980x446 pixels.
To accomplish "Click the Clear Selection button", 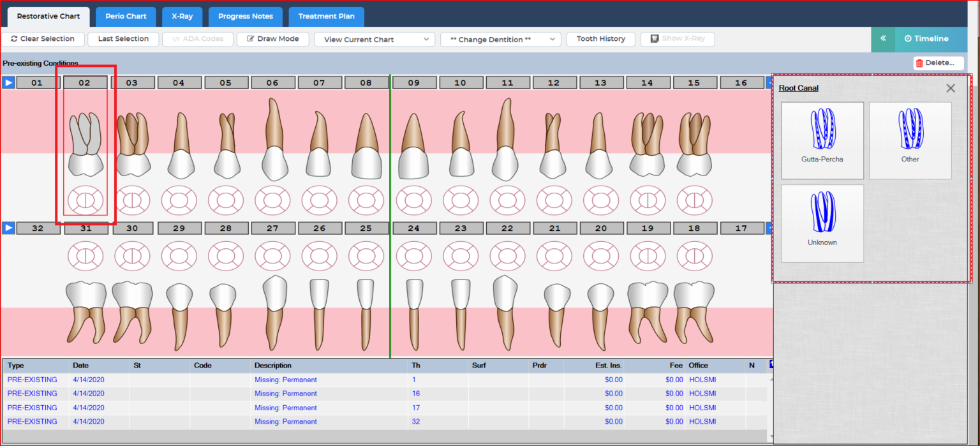I will tap(43, 39).
